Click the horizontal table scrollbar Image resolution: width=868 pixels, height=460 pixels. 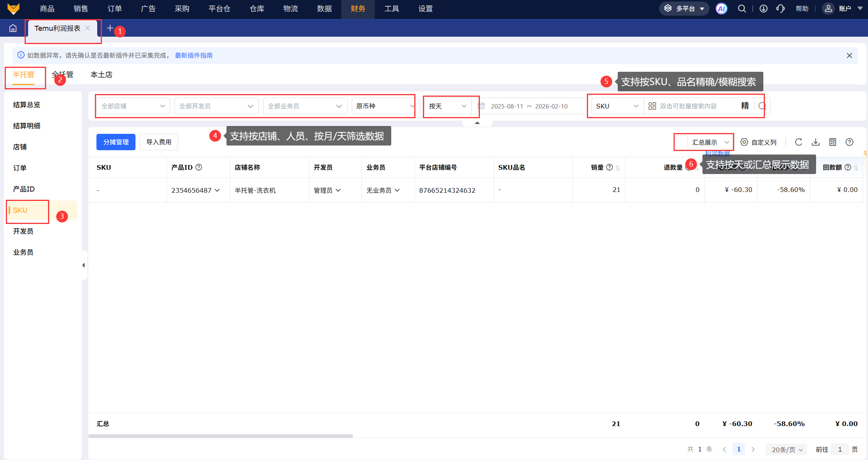(x=221, y=436)
